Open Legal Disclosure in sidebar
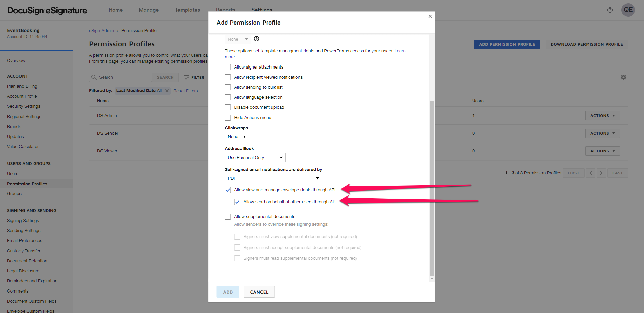This screenshot has width=644, height=313. (23, 271)
